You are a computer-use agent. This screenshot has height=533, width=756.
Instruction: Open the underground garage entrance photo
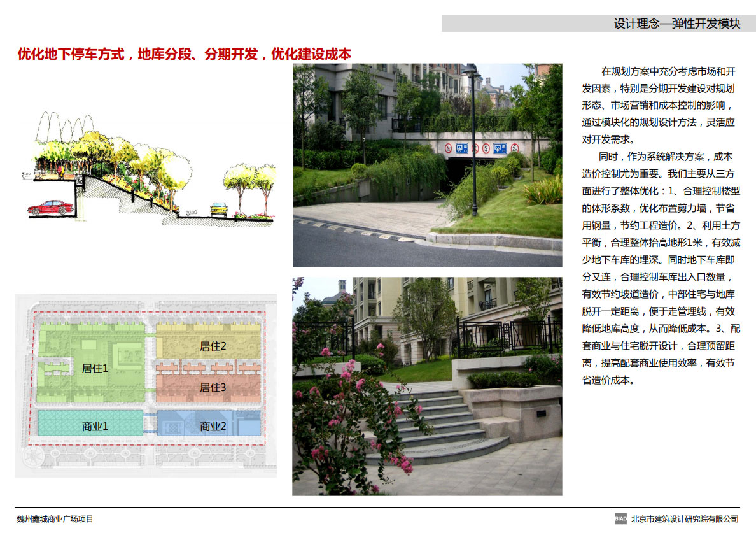click(427, 165)
